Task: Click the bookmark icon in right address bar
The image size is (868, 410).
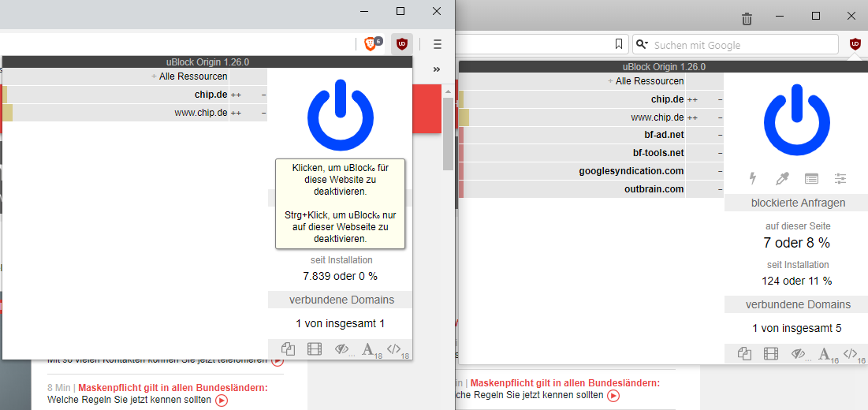Action: coord(619,44)
